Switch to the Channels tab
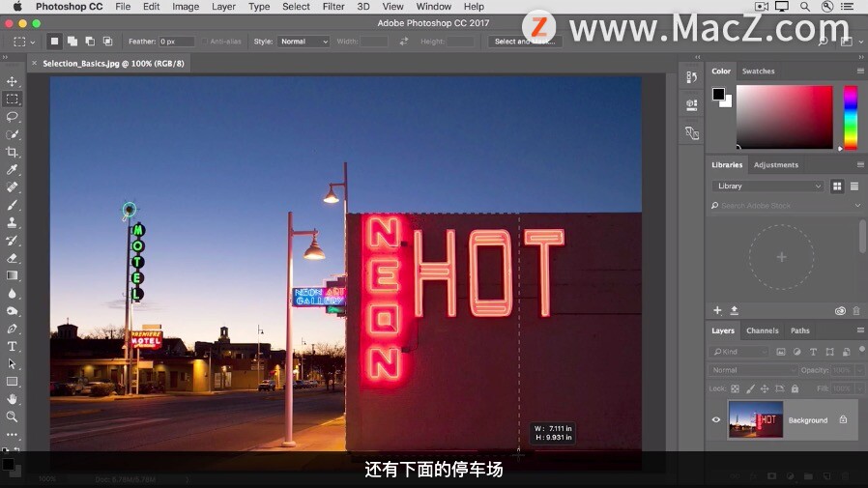This screenshot has height=488, width=868. pyautogui.click(x=763, y=330)
